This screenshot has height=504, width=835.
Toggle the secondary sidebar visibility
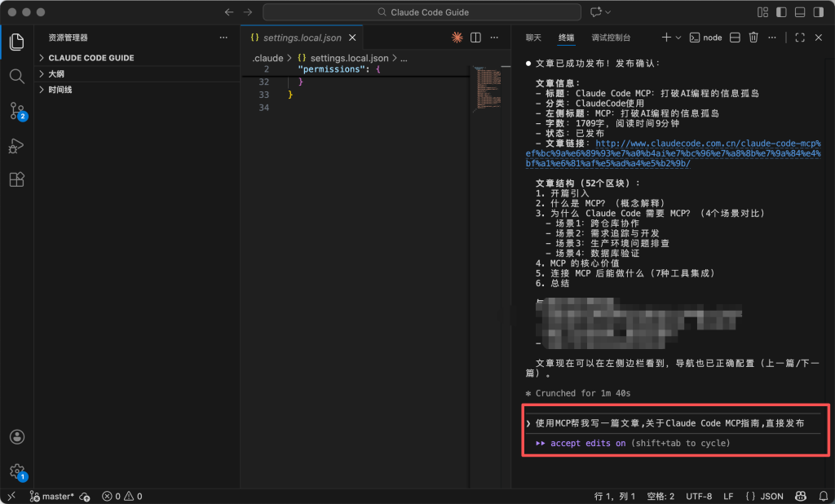click(x=817, y=12)
